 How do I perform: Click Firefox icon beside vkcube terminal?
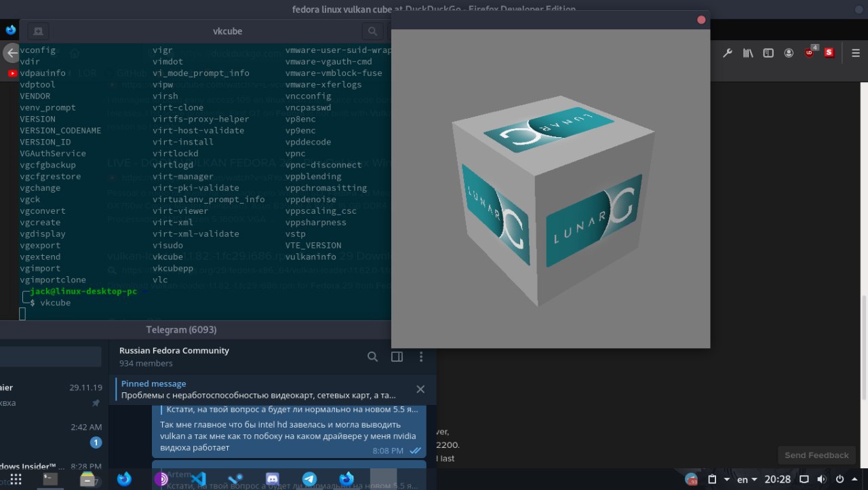(x=11, y=30)
